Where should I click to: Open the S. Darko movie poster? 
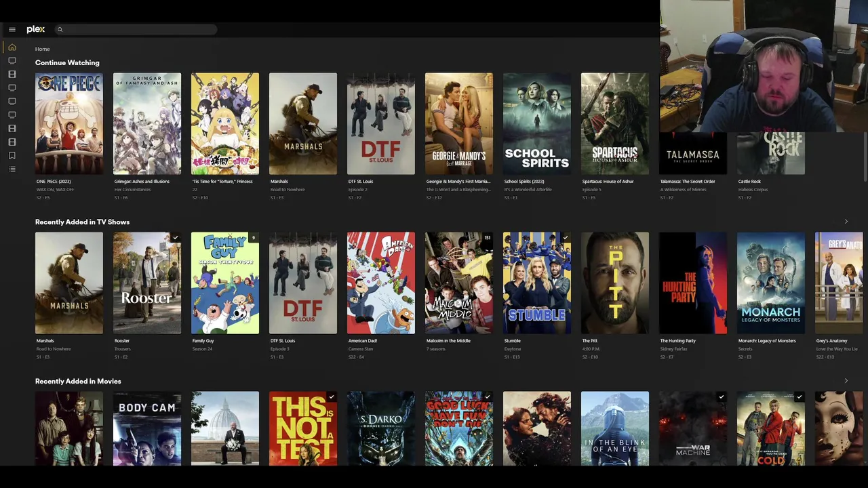pyautogui.click(x=381, y=428)
